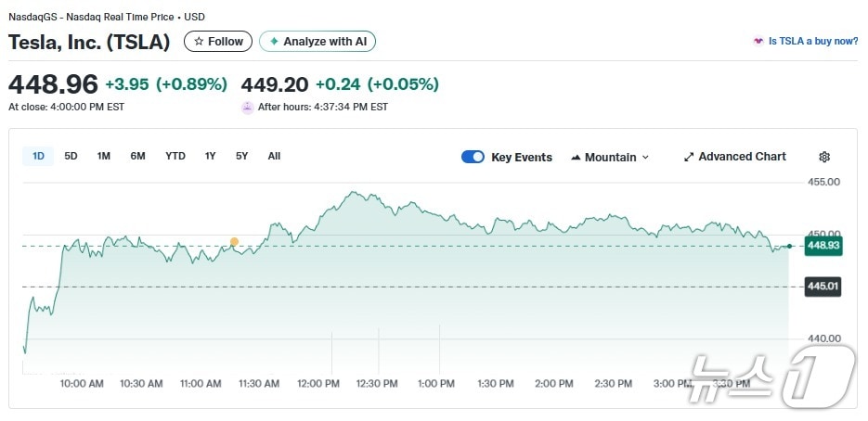Image resolution: width=868 pixels, height=421 pixels.
Task: Click the expand arrows icon for Advanced Chart
Action: pos(689,158)
